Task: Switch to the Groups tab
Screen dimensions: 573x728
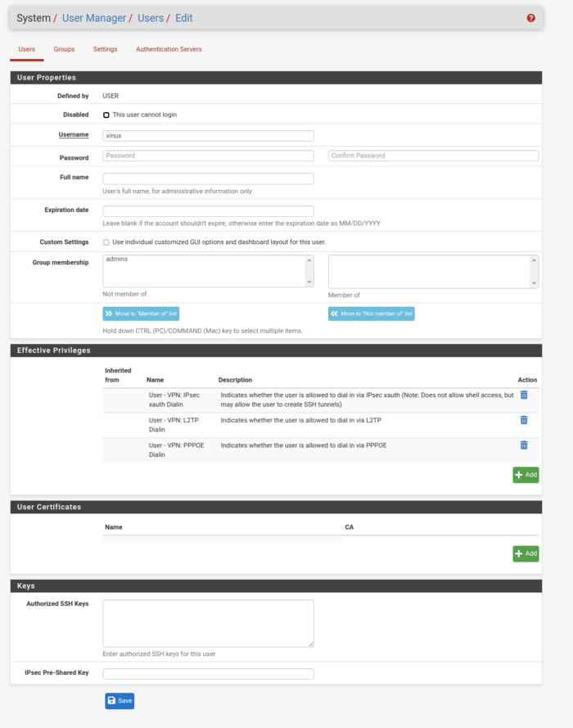Action: 64,49
